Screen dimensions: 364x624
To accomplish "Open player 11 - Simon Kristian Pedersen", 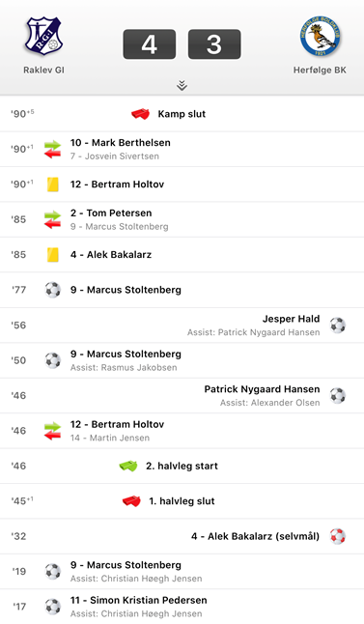I will (x=139, y=600).
